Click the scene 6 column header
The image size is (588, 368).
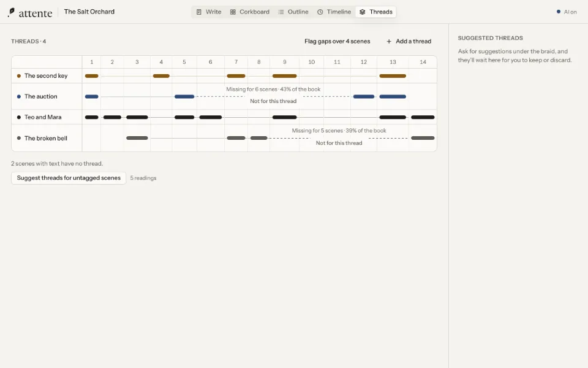coord(210,62)
